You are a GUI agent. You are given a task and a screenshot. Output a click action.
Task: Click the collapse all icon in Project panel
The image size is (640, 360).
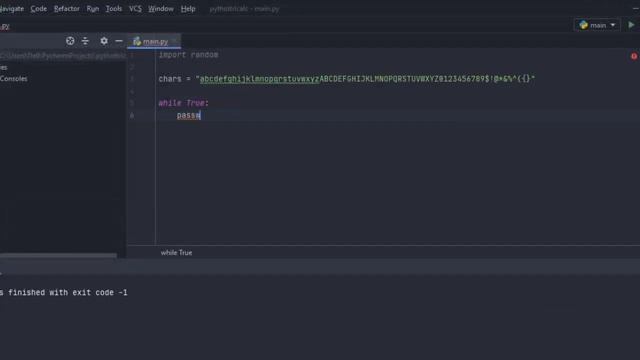[85, 41]
